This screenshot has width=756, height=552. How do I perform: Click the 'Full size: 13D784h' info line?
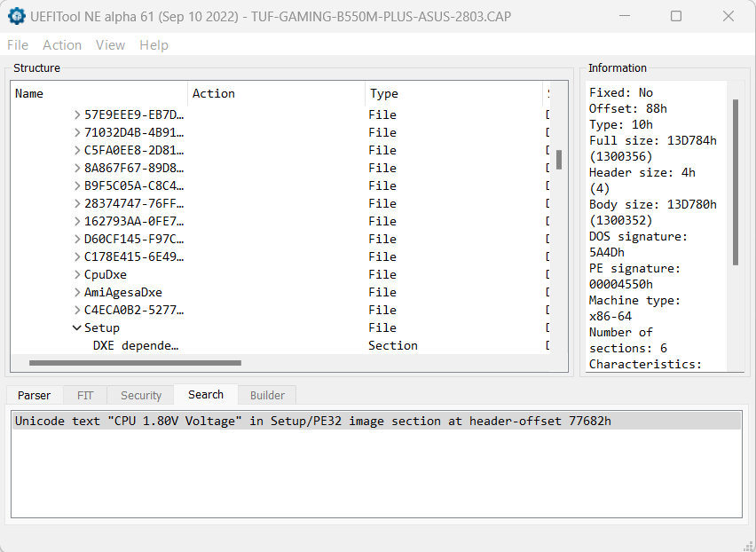click(653, 140)
